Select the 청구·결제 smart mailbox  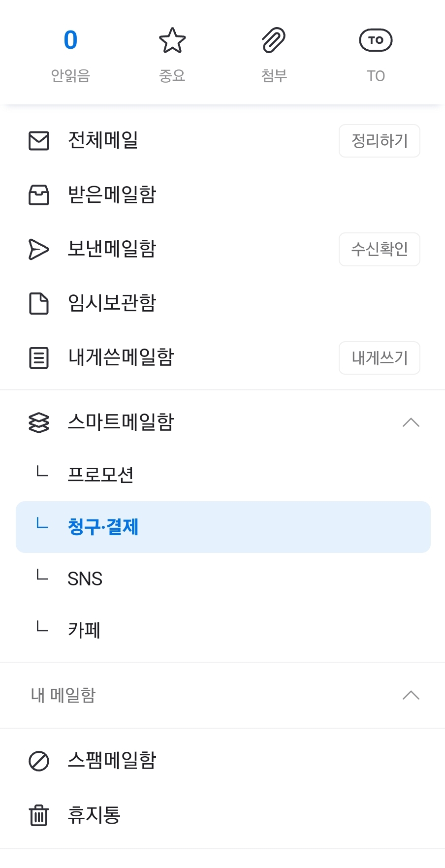coord(103,527)
